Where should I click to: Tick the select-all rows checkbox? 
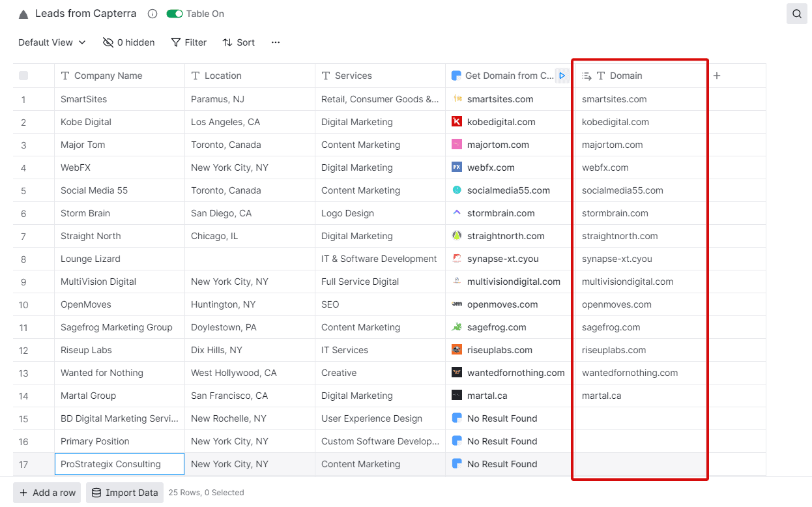point(23,76)
